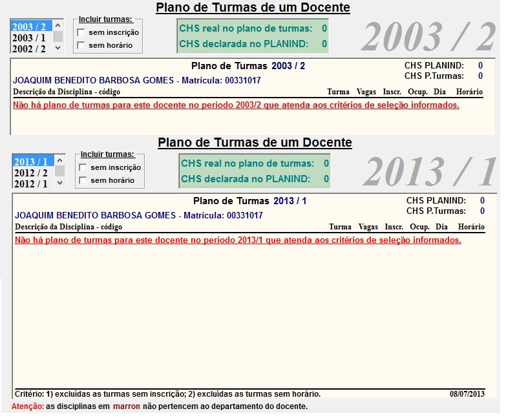Screen dimensions: 517x420
Task: Click down arrow of lower period list
Action: pos(60,184)
